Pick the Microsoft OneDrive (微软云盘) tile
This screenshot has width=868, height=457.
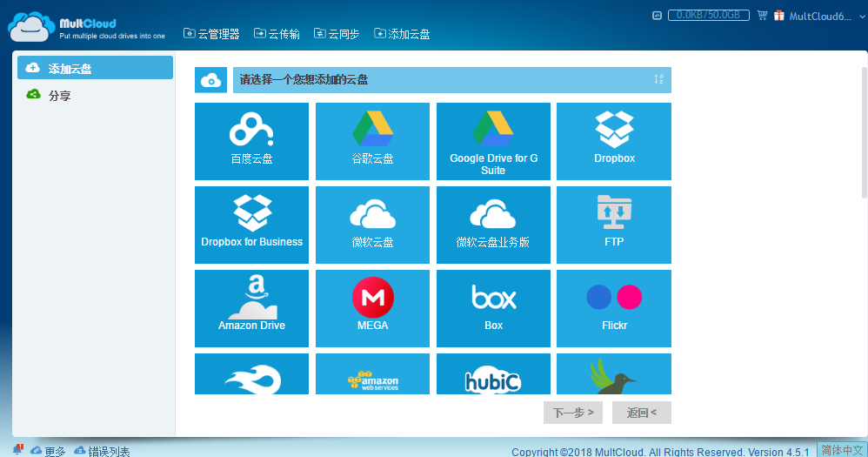372,225
